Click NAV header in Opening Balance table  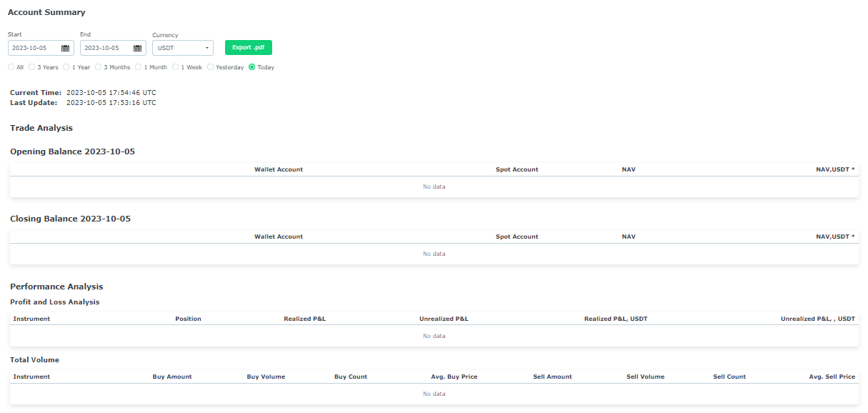pyautogui.click(x=629, y=169)
